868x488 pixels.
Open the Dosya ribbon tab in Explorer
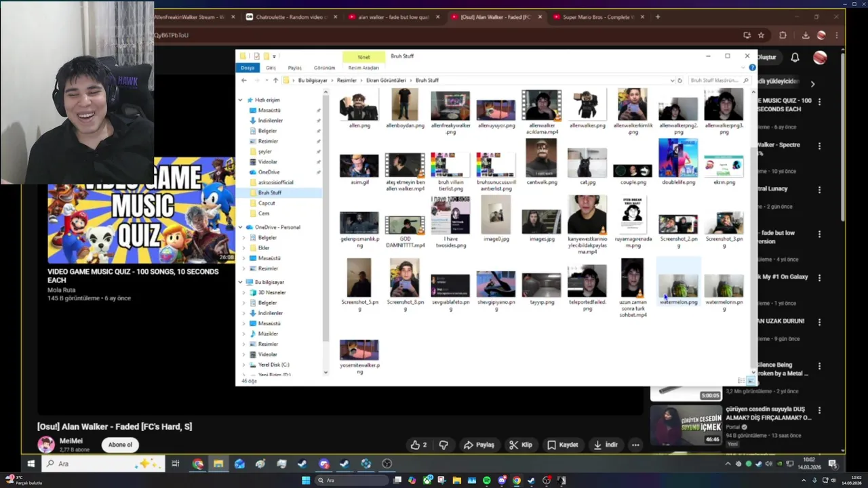248,68
